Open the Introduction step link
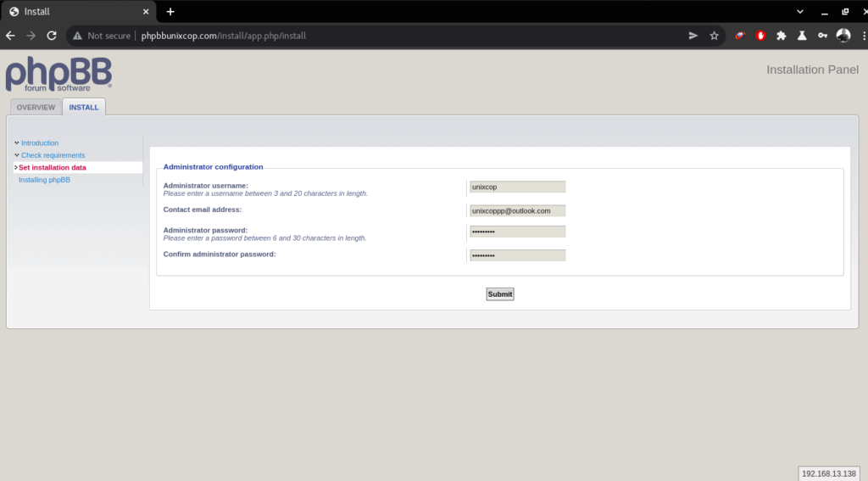 (40, 143)
